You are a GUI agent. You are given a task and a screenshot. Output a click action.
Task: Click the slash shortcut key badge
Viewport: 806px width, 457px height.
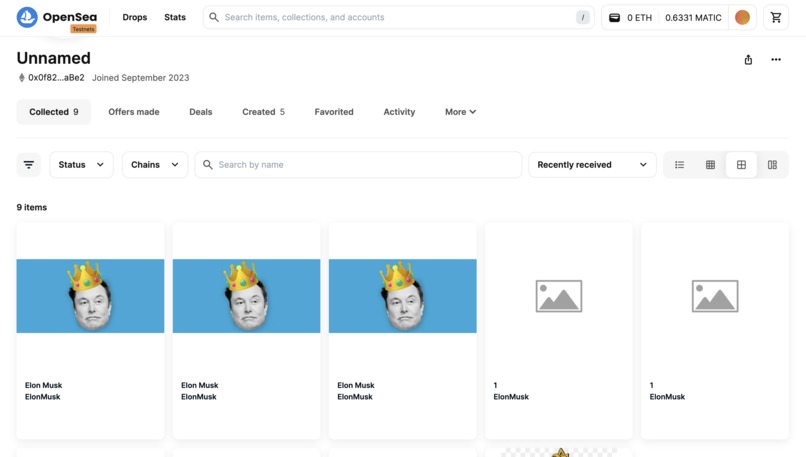pyautogui.click(x=582, y=17)
